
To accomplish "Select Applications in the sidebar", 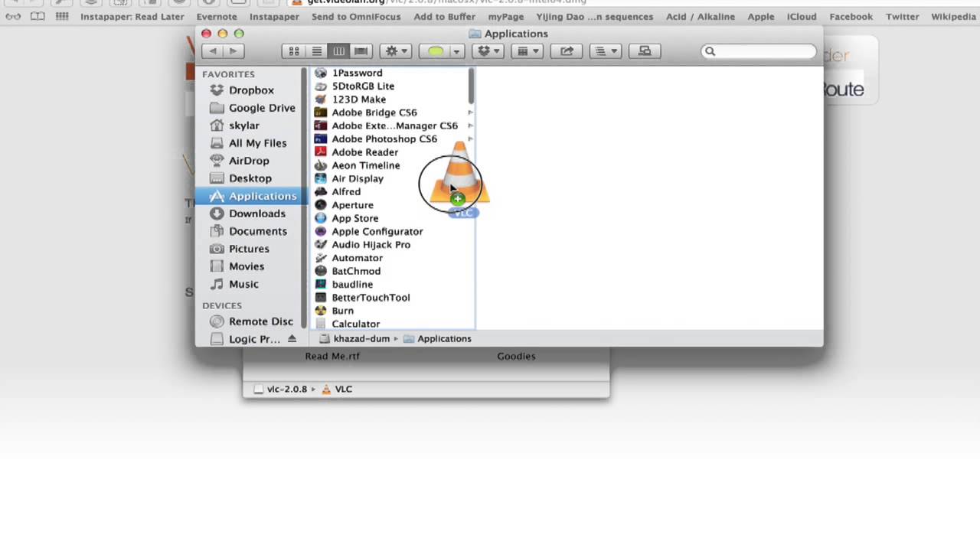I will (251, 196).
